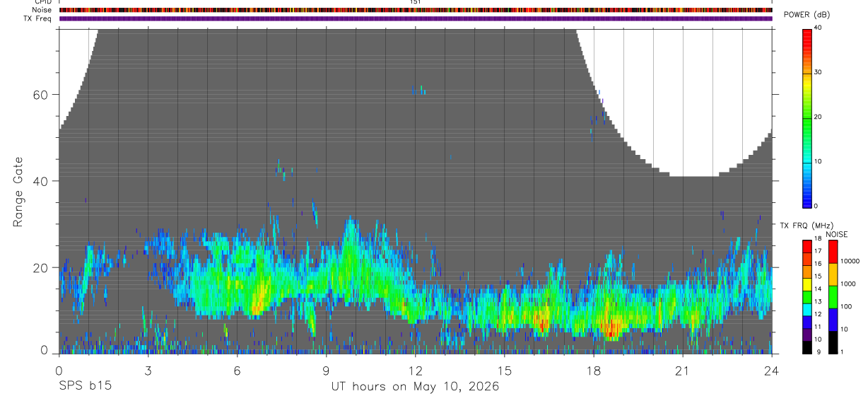Image resolution: width=868 pixels, height=401 pixels.
Task: Click the 15 label on the TX FRQ legend
Action: tap(819, 277)
